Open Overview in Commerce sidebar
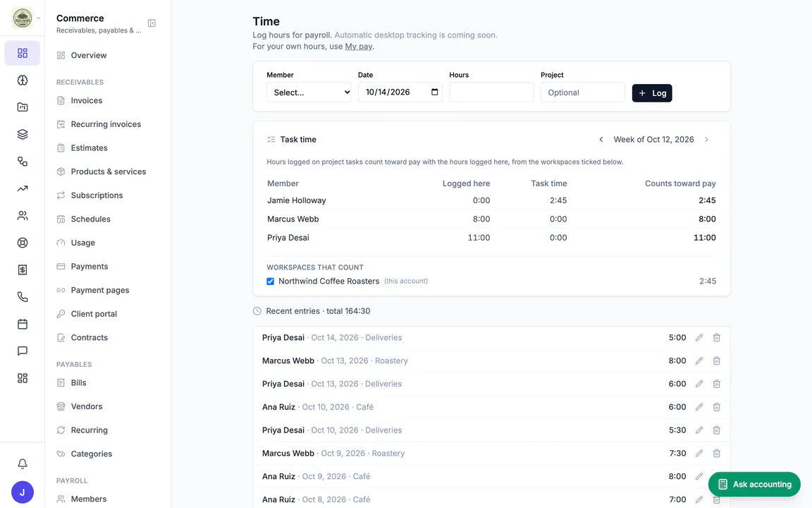The height and width of the screenshot is (508, 812). click(x=89, y=56)
